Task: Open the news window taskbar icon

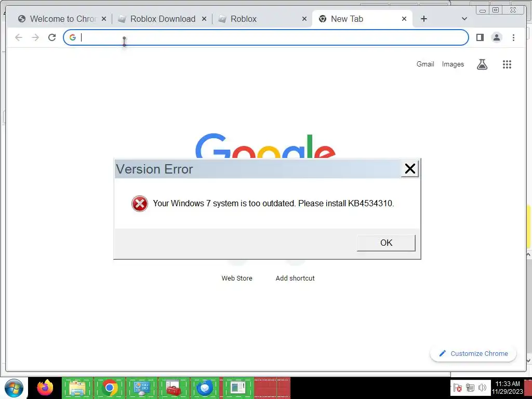Action: [238, 388]
